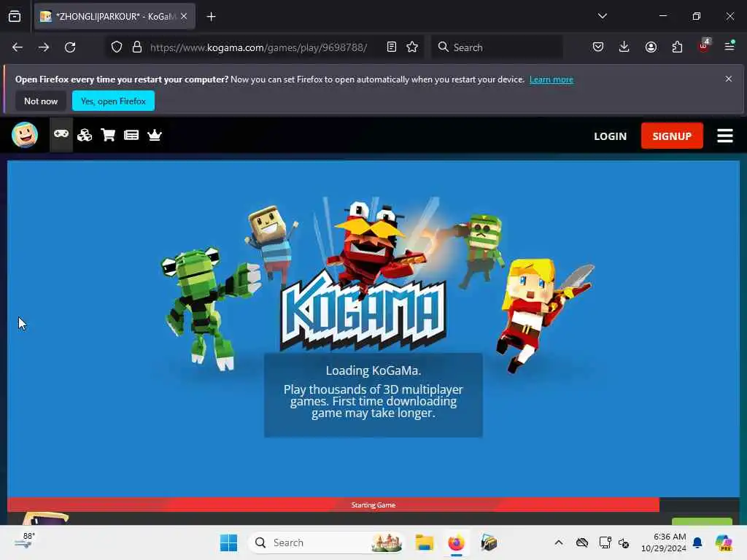Image resolution: width=747 pixels, height=560 pixels.
Task: Open the Firefox View button
Action: coord(15,17)
